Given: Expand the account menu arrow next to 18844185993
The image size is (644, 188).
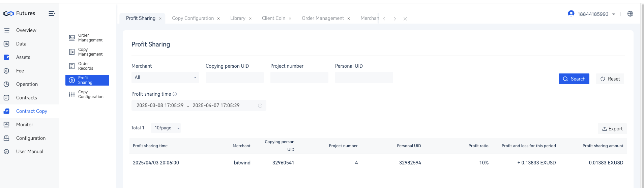Looking at the screenshot, I should click(614, 14).
